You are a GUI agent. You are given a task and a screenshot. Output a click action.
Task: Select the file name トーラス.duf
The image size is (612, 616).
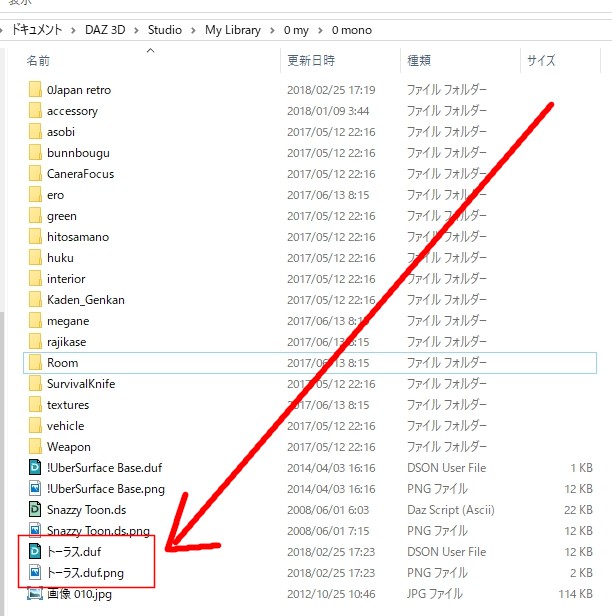point(74,552)
